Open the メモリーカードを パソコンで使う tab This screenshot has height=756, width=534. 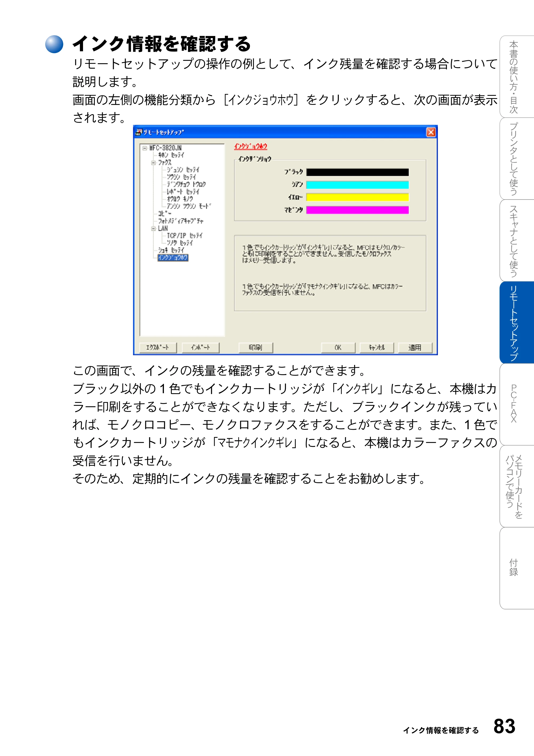[x=517, y=486]
